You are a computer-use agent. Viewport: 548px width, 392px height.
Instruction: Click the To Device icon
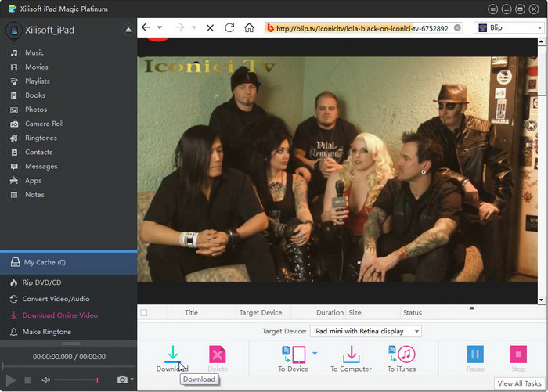click(x=294, y=357)
